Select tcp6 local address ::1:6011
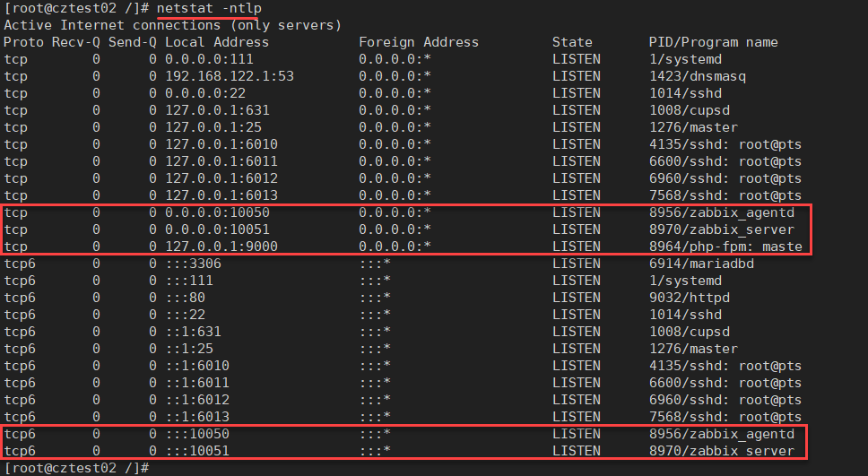This screenshot has height=476, width=868. coord(197,383)
